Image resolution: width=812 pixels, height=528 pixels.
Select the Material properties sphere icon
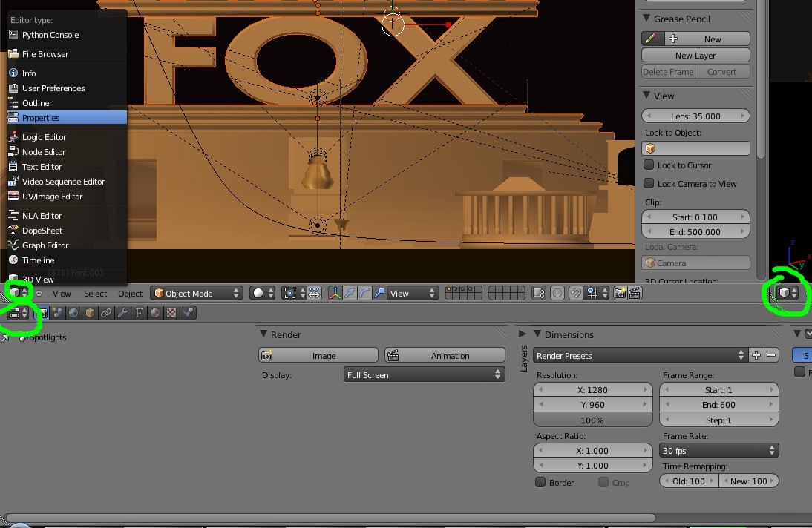[x=155, y=314]
